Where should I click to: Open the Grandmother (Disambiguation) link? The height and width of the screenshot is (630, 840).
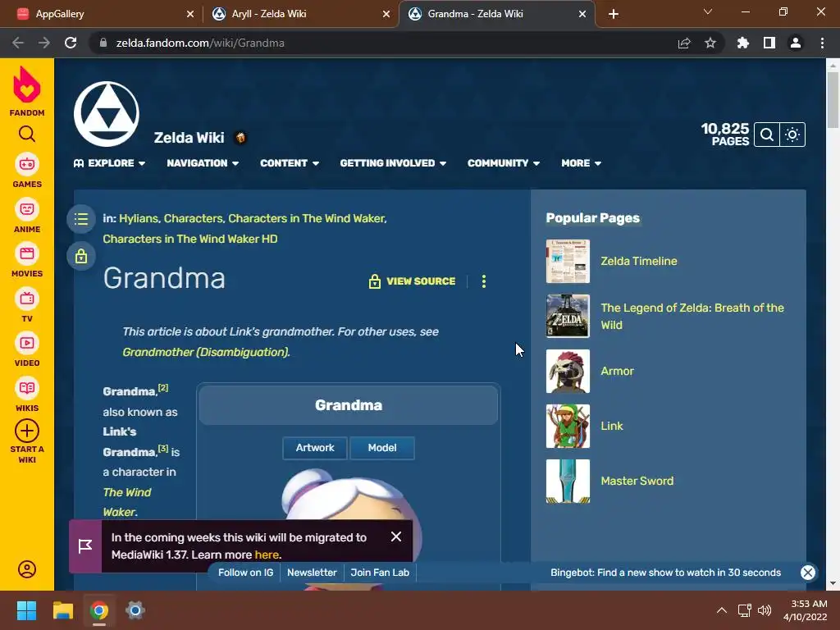(206, 352)
